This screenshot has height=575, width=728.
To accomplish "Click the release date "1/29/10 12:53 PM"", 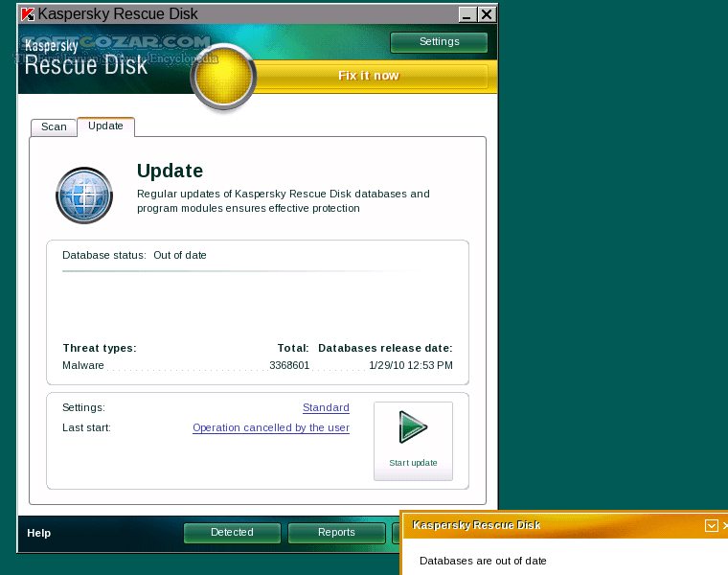I will coord(411,365).
